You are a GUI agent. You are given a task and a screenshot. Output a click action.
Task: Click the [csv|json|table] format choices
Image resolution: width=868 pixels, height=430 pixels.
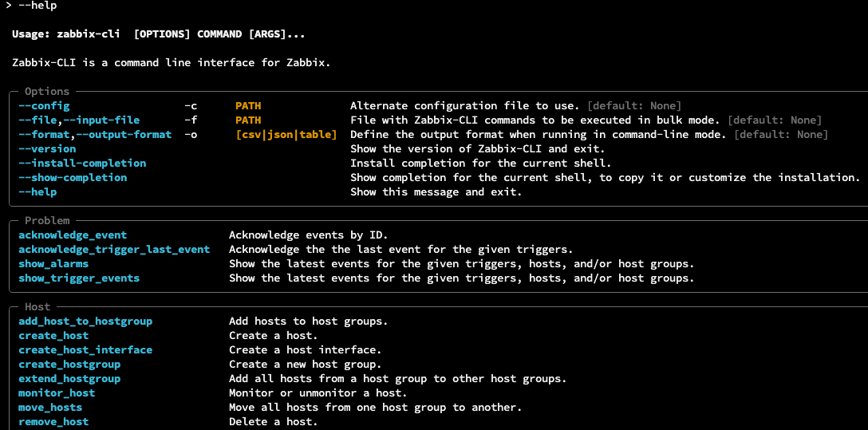pyautogui.click(x=286, y=135)
